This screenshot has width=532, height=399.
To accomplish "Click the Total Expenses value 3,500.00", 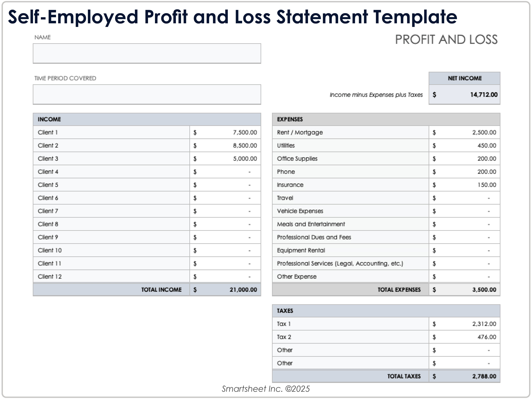I will point(484,289).
